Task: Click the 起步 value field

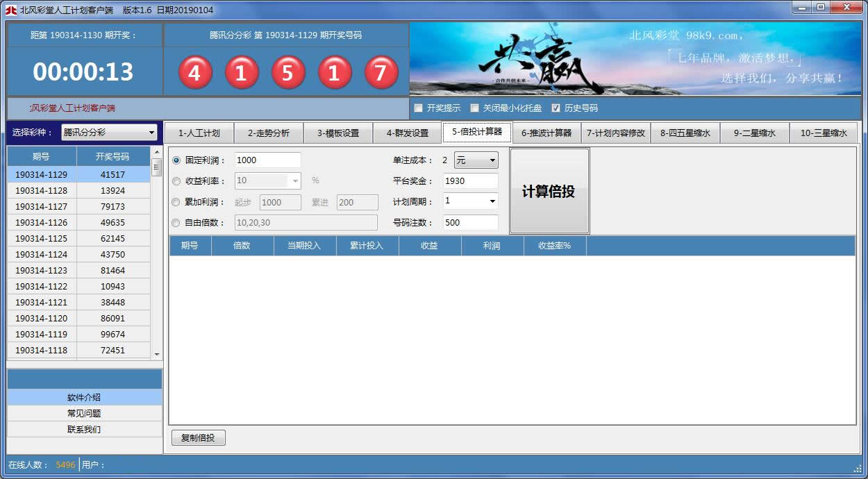Action: [x=281, y=202]
